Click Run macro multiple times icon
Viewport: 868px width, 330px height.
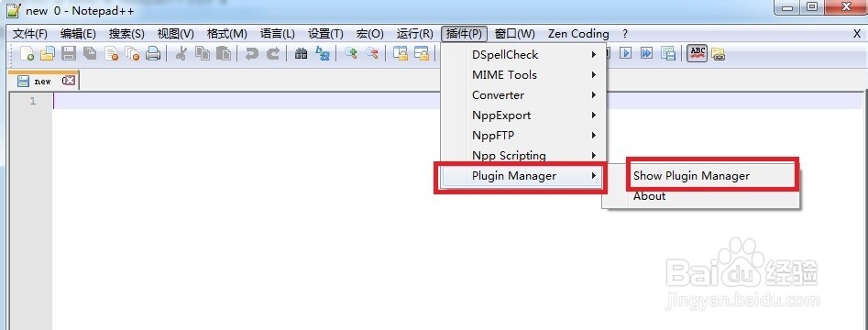tap(646, 54)
